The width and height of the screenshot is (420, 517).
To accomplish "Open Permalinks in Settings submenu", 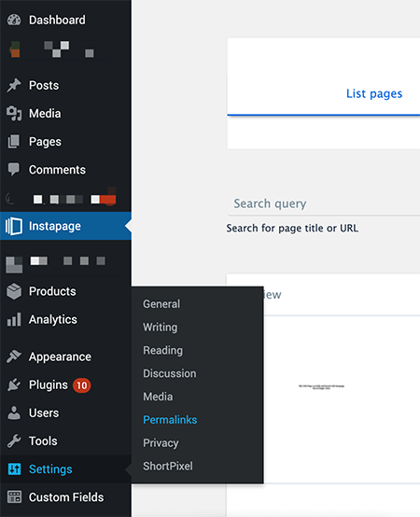I will (170, 420).
